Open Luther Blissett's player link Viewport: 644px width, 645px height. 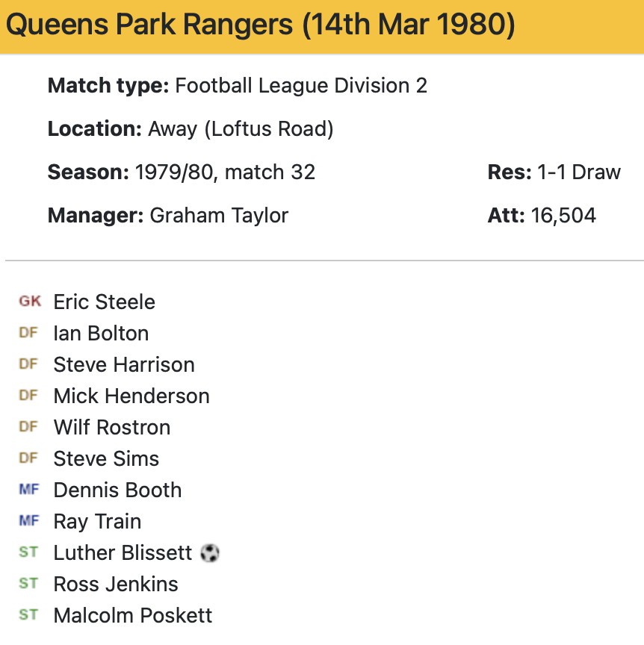[x=123, y=552]
